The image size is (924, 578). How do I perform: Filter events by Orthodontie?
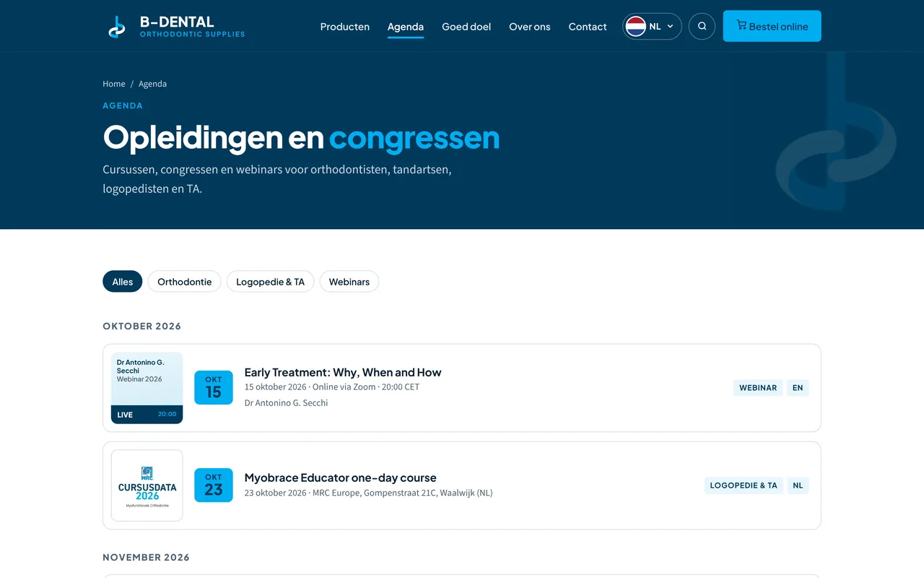[185, 282]
